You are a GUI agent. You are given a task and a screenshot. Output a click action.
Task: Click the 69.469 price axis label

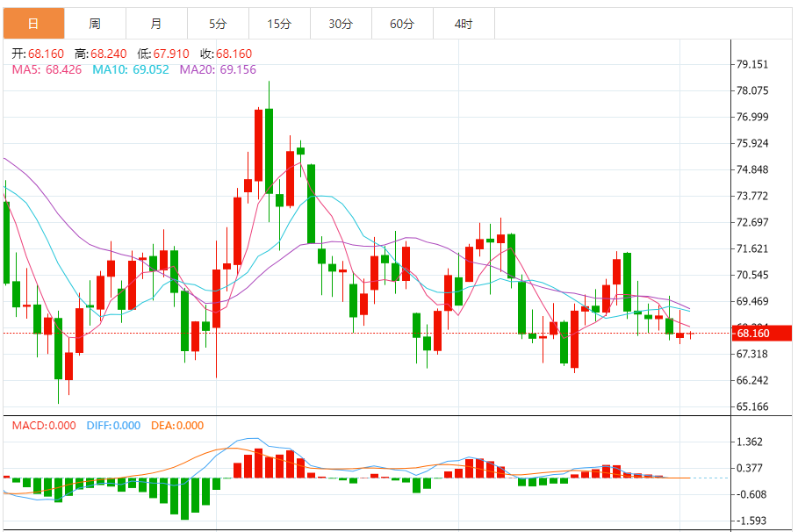click(x=752, y=301)
